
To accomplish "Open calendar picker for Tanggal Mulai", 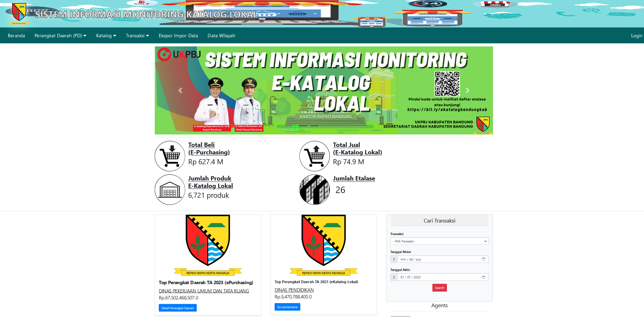I will [484, 259].
